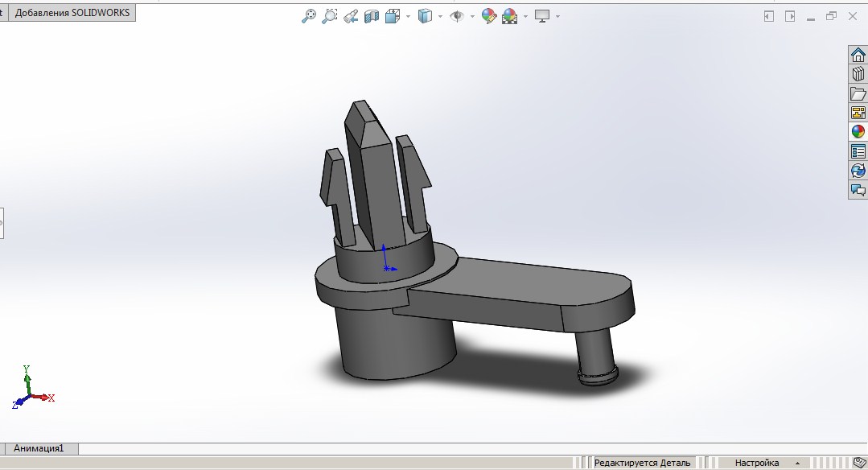Expand the View Settings dropdown arrow
Viewport: 868px width, 470px height.
tap(557, 17)
